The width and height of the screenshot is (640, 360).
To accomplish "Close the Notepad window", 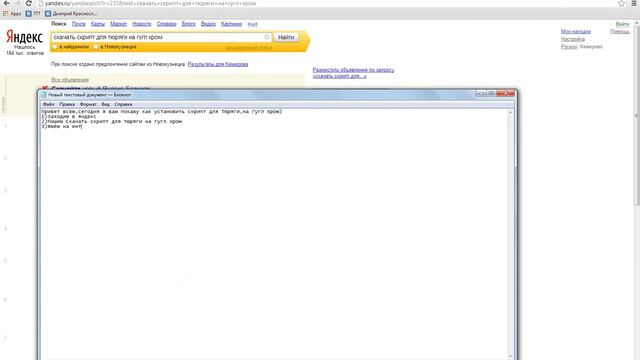I will [x=506, y=93].
